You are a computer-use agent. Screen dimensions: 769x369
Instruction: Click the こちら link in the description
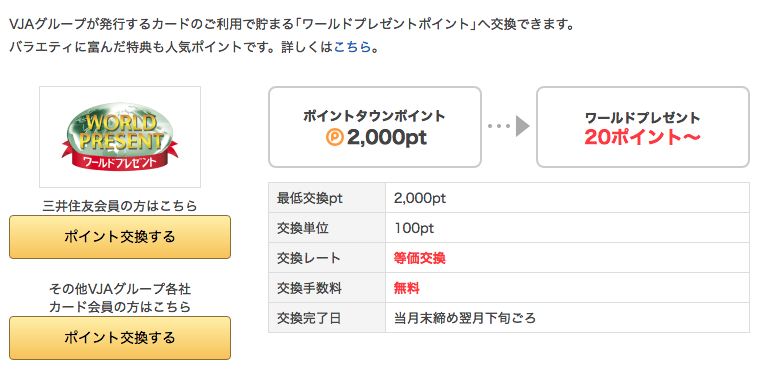[x=352, y=48]
